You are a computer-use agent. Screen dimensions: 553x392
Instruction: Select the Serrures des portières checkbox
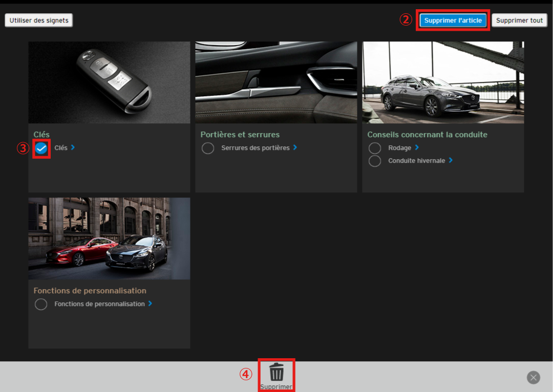[x=208, y=148]
